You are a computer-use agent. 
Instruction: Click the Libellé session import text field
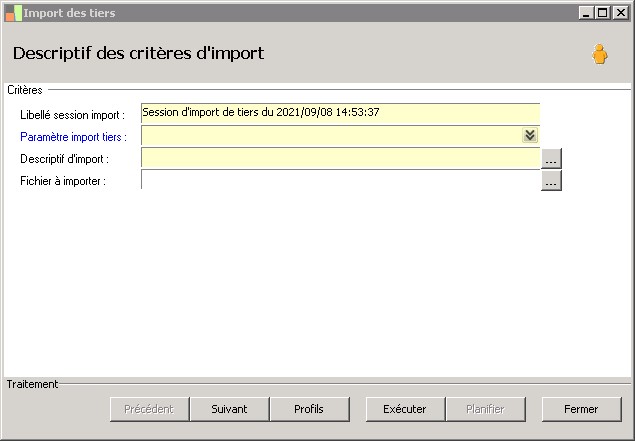click(340, 113)
